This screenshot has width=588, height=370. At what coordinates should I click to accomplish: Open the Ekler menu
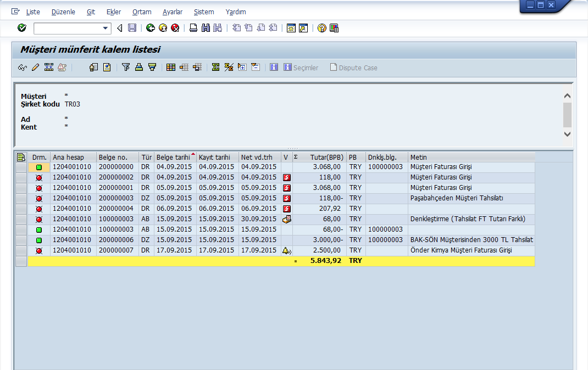click(114, 12)
